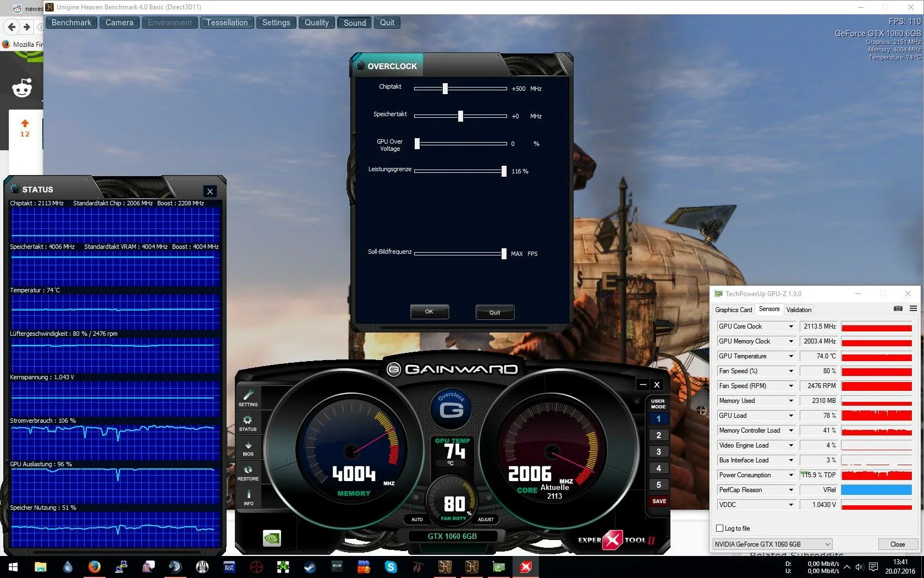Select user mode profile 4
Image resolution: width=924 pixels, height=578 pixels.
click(x=658, y=468)
